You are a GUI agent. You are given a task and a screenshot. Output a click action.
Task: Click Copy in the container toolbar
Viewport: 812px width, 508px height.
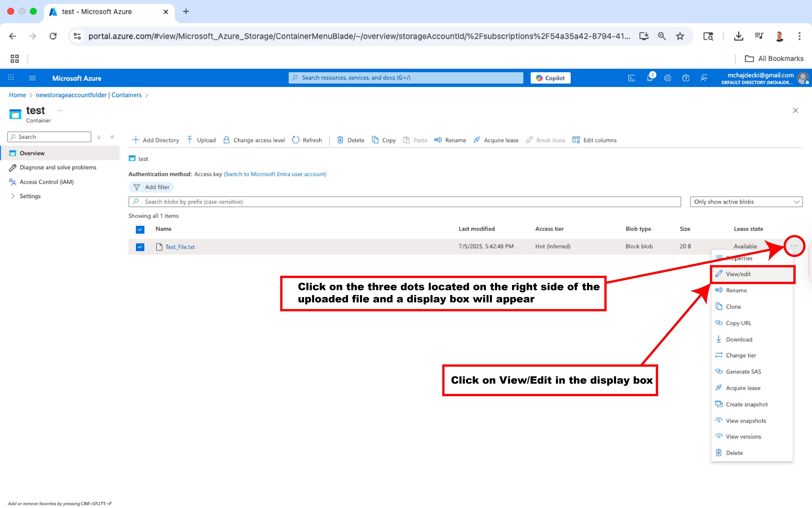[x=384, y=140]
